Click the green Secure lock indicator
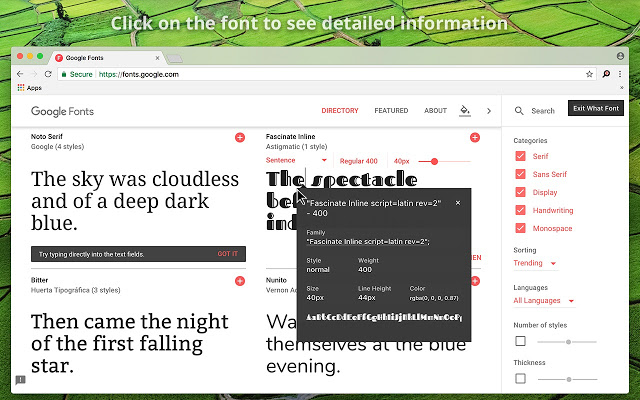 pos(77,74)
